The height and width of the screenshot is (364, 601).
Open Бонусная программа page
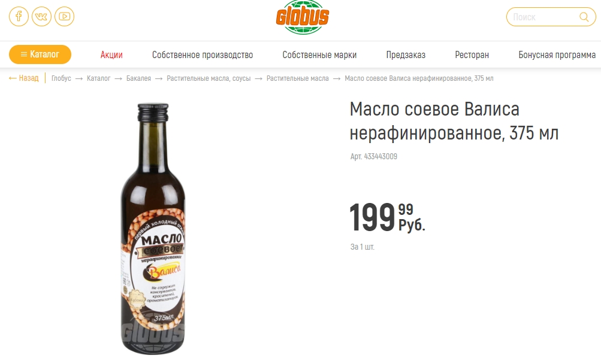(557, 55)
